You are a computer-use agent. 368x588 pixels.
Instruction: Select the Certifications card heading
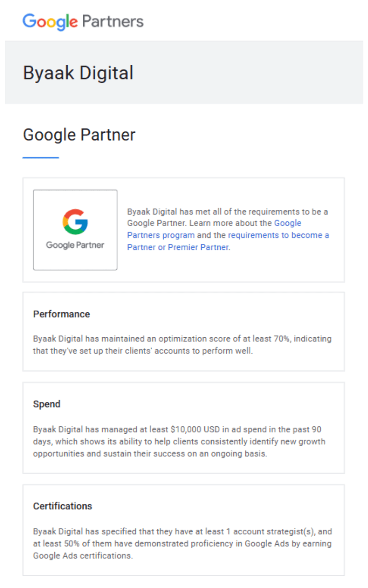63,506
